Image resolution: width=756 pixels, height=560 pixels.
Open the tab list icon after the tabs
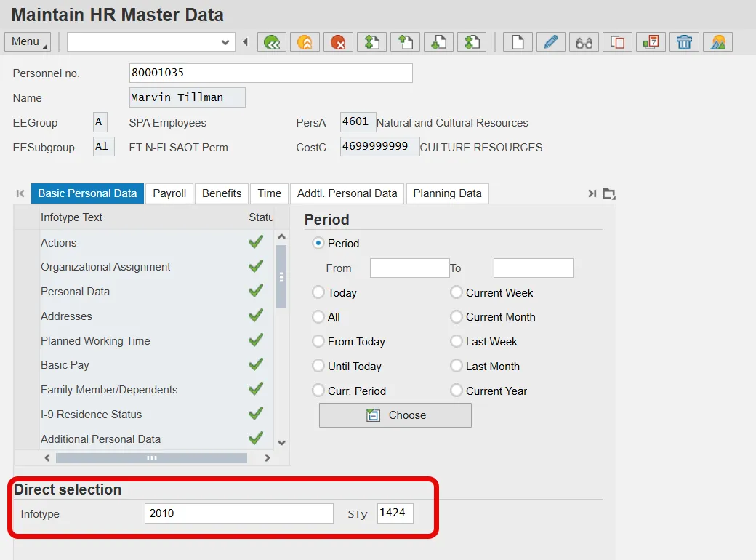(x=609, y=193)
